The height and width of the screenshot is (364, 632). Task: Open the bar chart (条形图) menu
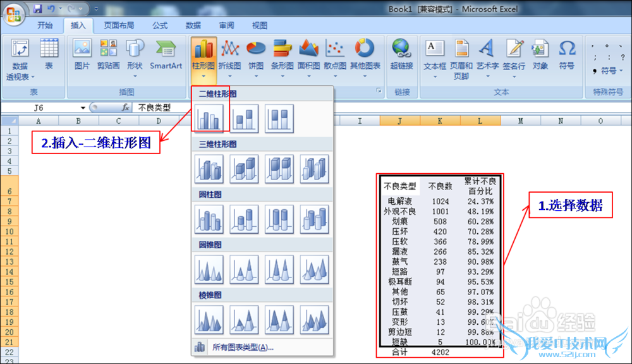tap(282, 58)
